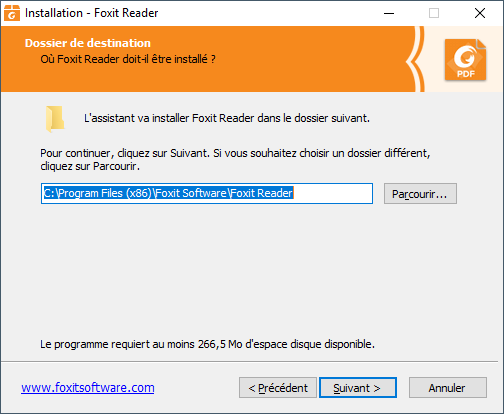Click the yellow folder icon

tap(55, 119)
